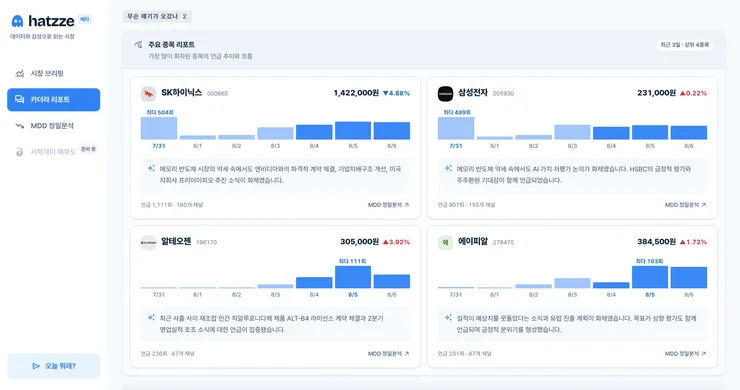Image resolution: width=740 pixels, height=390 pixels.
Task: Select the 7/31 bar in SK하이닉스 chart
Action: pos(159,128)
